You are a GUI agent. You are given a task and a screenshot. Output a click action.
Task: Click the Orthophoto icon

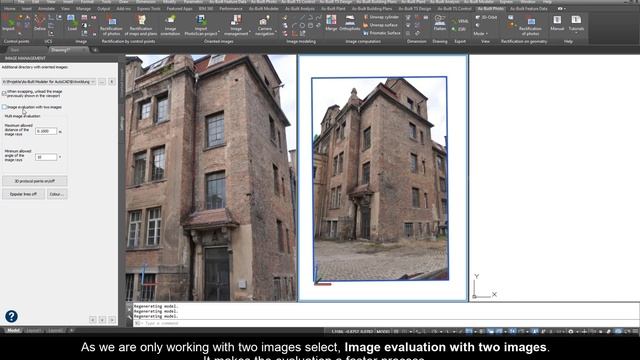pos(350,23)
